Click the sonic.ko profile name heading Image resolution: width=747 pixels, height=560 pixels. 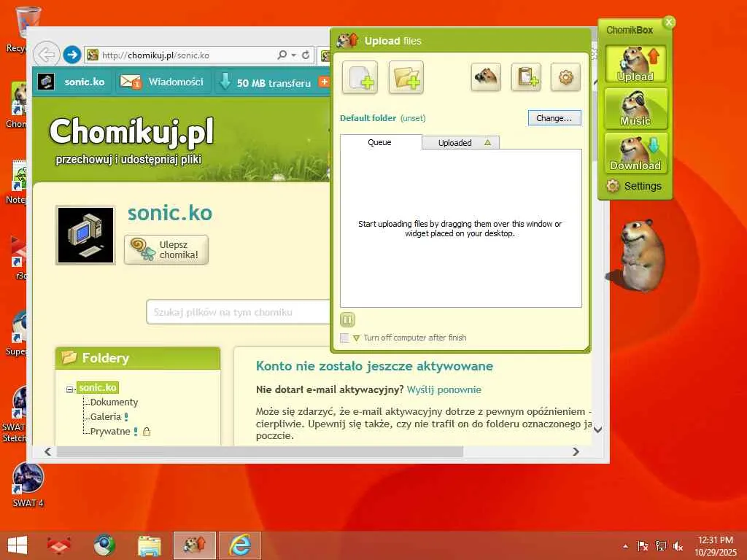pos(170,213)
